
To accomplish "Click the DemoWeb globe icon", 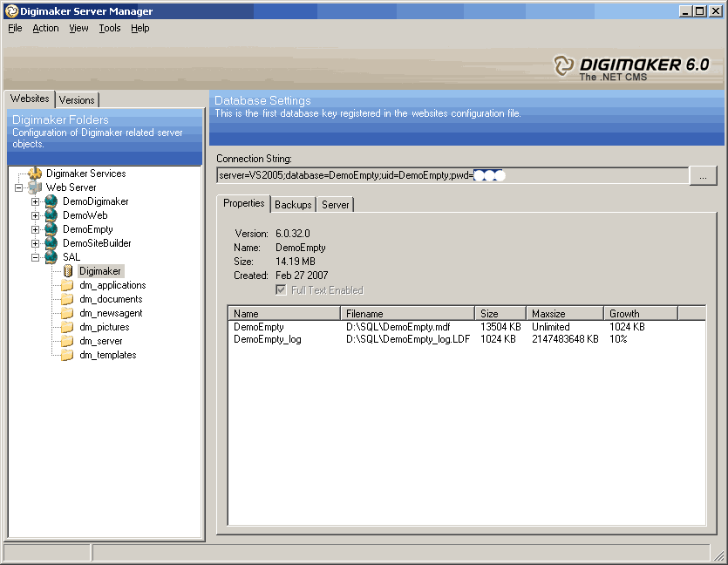I will click(51, 215).
